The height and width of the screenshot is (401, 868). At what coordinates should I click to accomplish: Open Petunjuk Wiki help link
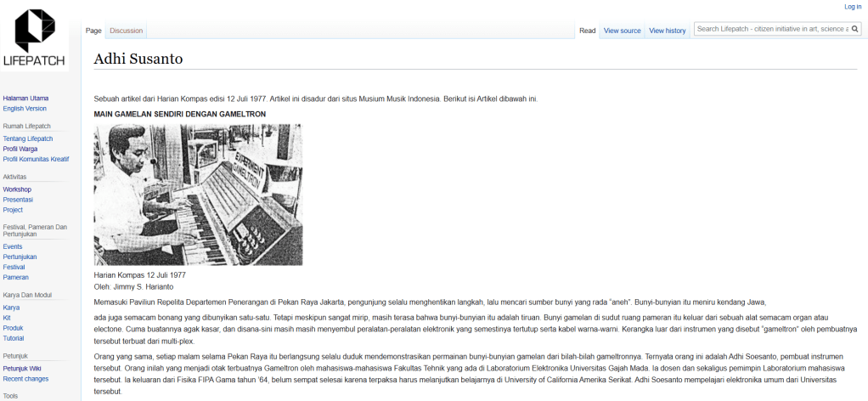(x=22, y=368)
